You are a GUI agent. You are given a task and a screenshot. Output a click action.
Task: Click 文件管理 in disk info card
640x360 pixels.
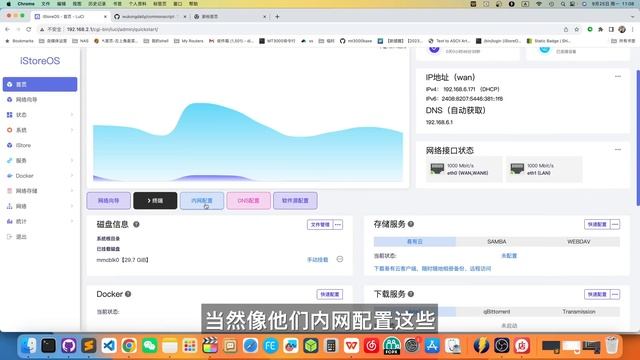[320, 224]
